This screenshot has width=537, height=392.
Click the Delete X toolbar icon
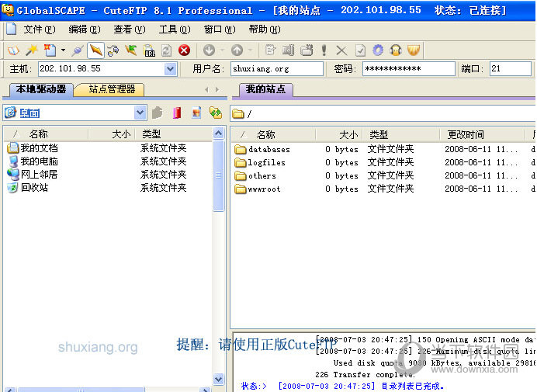pos(341,50)
